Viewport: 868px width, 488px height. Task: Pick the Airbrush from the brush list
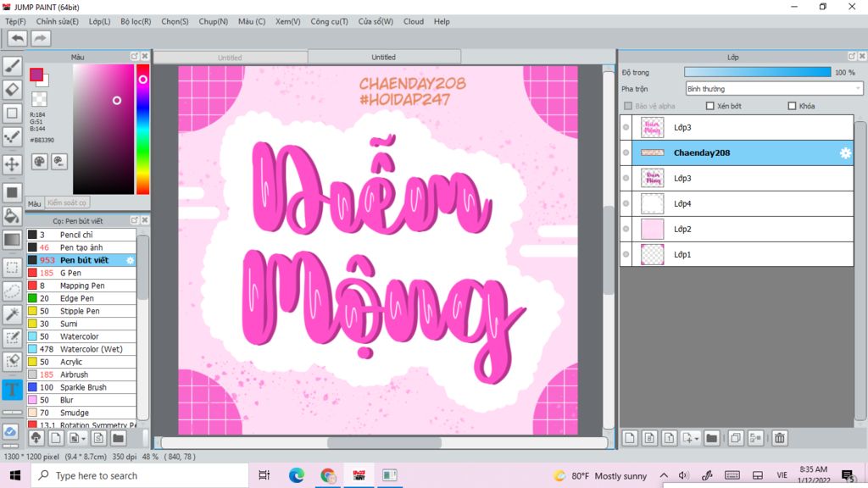click(x=81, y=374)
